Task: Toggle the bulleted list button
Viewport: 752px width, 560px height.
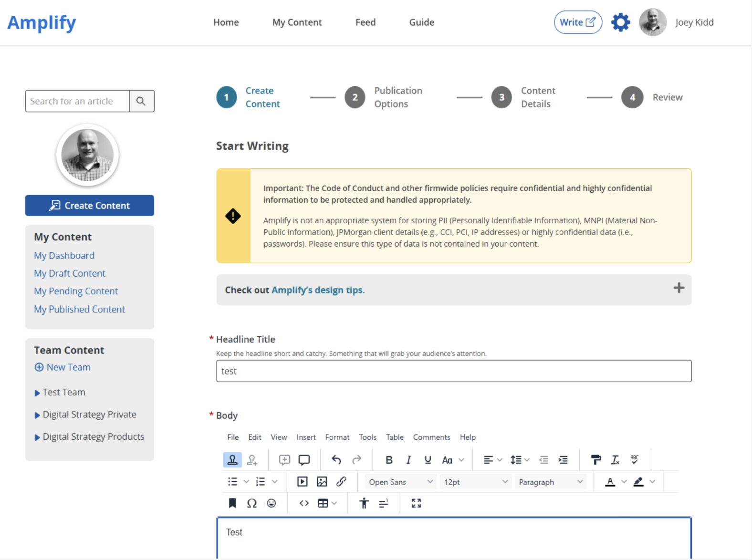Action: (232, 482)
